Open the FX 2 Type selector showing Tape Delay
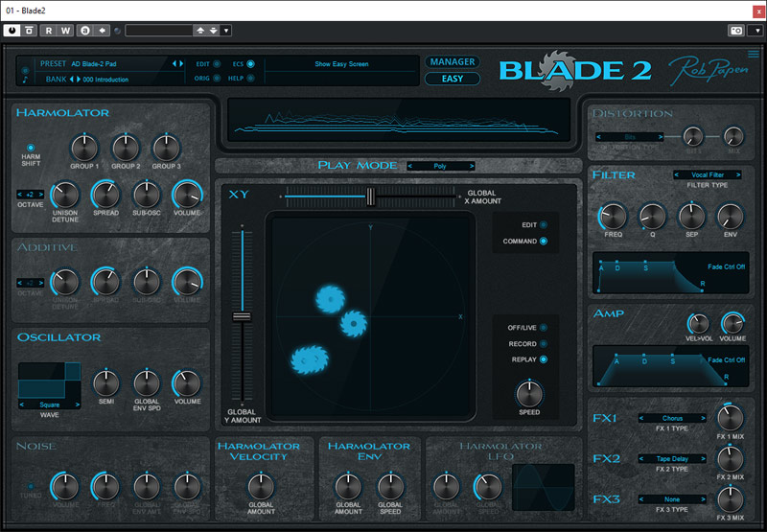The height and width of the screenshot is (532, 767). [672, 458]
